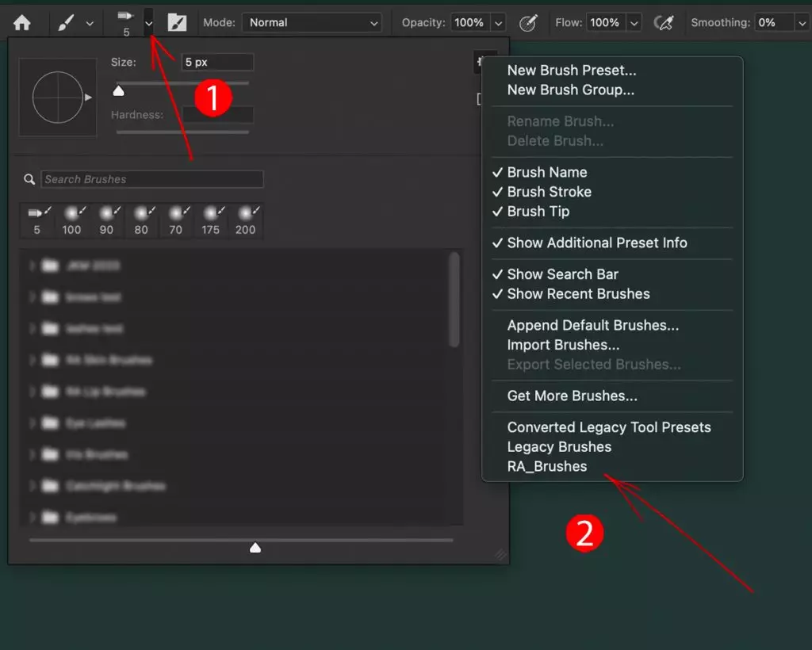The width and height of the screenshot is (812, 650).
Task: Select Delete Brush... menu entry
Action: (x=555, y=141)
